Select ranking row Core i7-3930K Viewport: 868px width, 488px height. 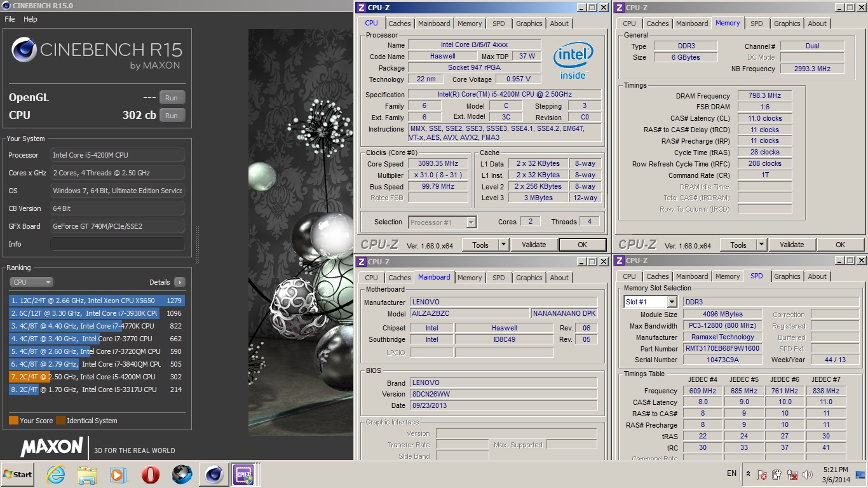coord(97,313)
